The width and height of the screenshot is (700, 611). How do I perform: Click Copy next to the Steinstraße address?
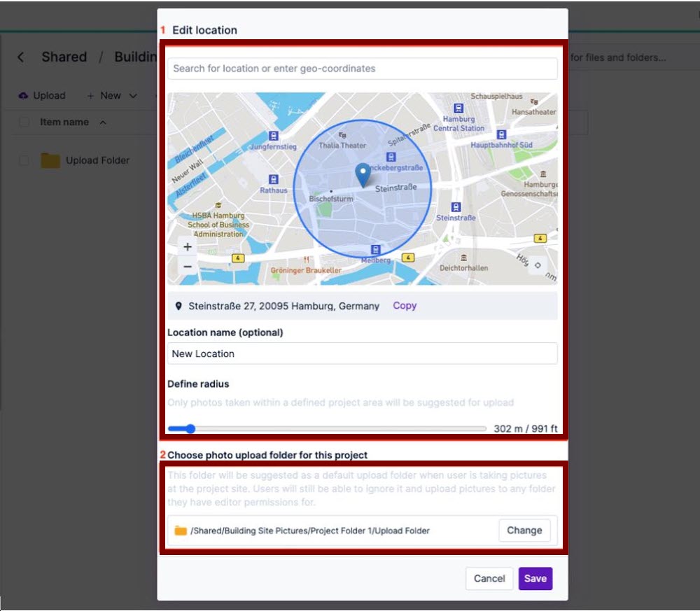(405, 306)
